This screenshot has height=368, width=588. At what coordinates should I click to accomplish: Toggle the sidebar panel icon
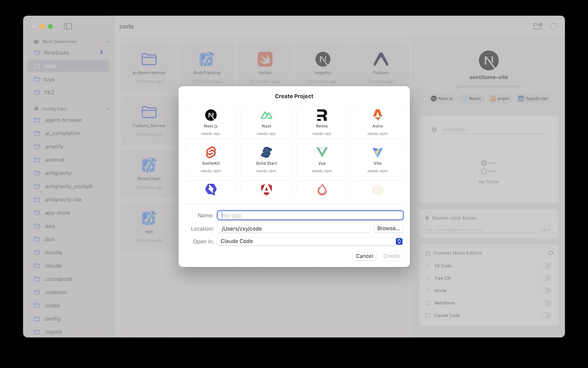(x=68, y=27)
